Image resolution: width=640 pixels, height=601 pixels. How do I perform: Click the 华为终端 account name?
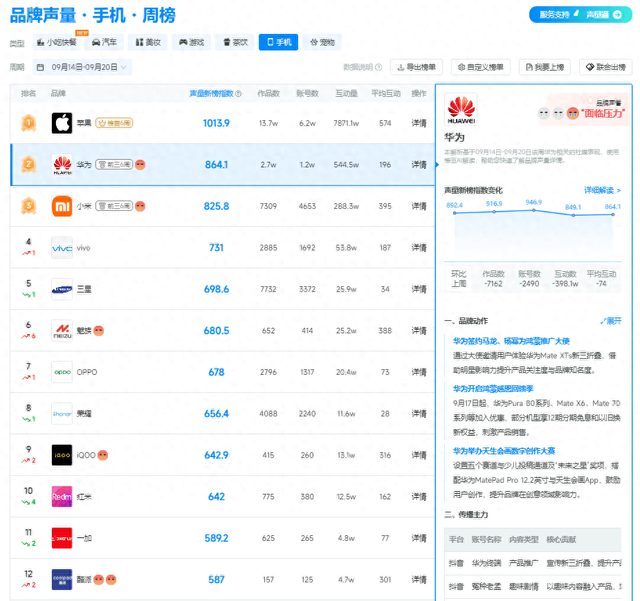coord(486,563)
